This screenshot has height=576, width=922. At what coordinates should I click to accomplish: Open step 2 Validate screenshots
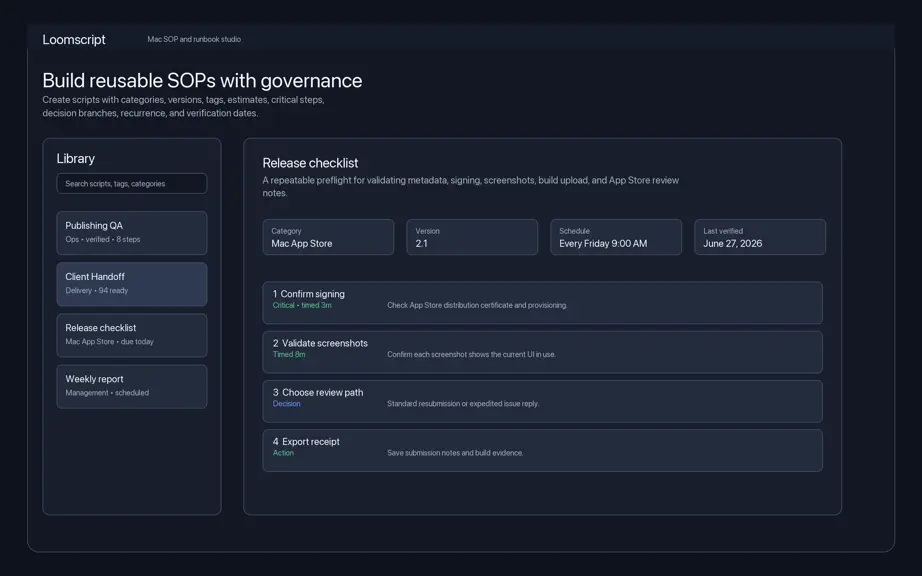[x=542, y=352]
